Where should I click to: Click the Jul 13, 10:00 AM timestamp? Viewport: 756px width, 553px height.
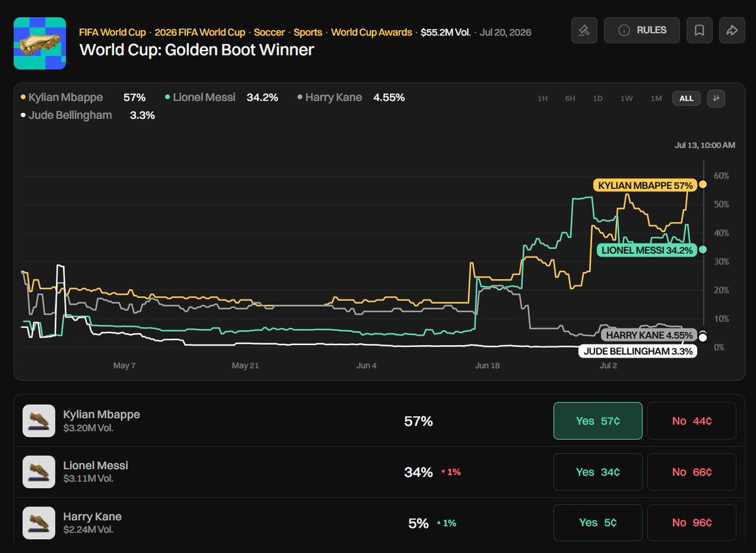click(704, 145)
